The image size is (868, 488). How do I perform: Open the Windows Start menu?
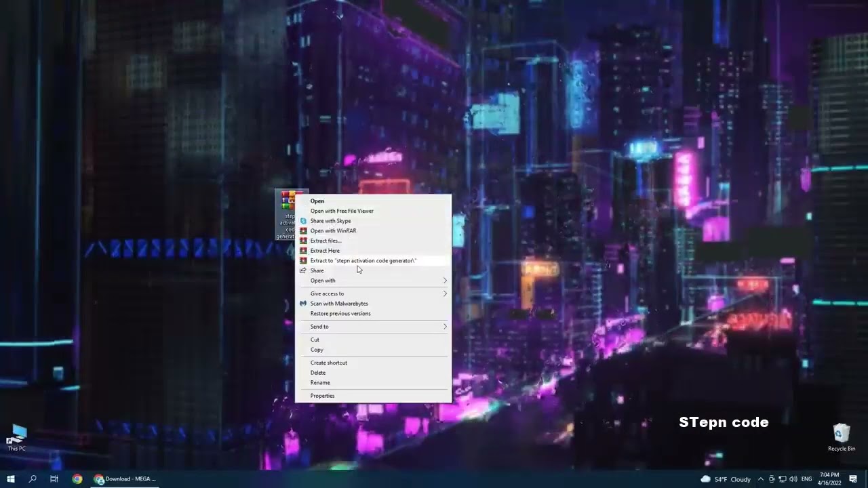[x=10, y=479]
